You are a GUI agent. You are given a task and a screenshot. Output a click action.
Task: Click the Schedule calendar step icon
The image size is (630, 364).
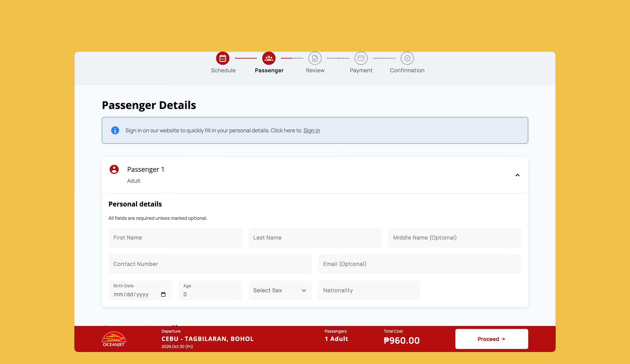(x=222, y=58)
